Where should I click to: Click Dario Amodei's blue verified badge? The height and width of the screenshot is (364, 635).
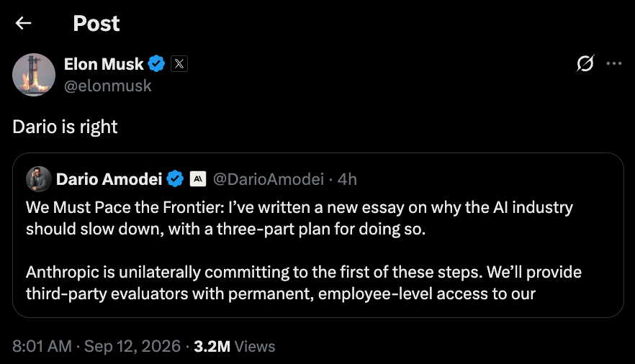click(x=175, y=179)
